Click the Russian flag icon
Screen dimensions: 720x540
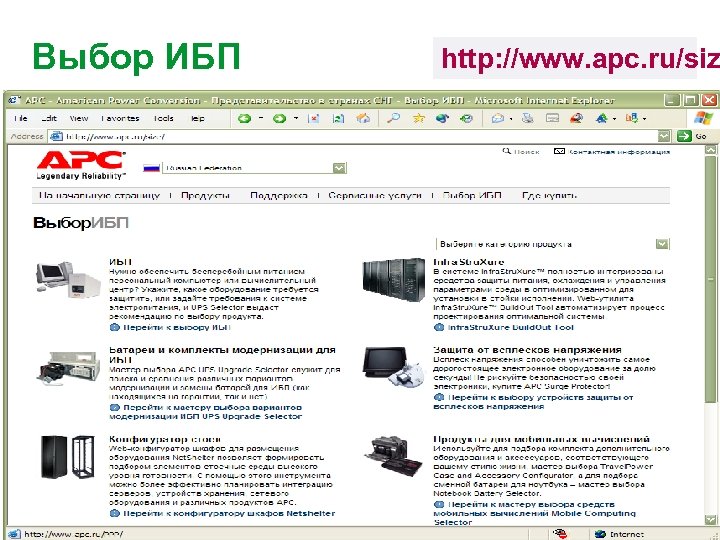tap(151, 168)
